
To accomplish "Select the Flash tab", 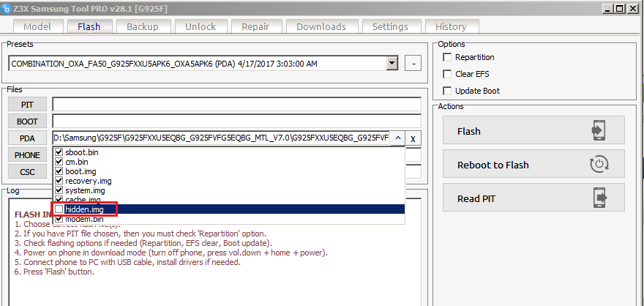I will [x=89, y=26].
